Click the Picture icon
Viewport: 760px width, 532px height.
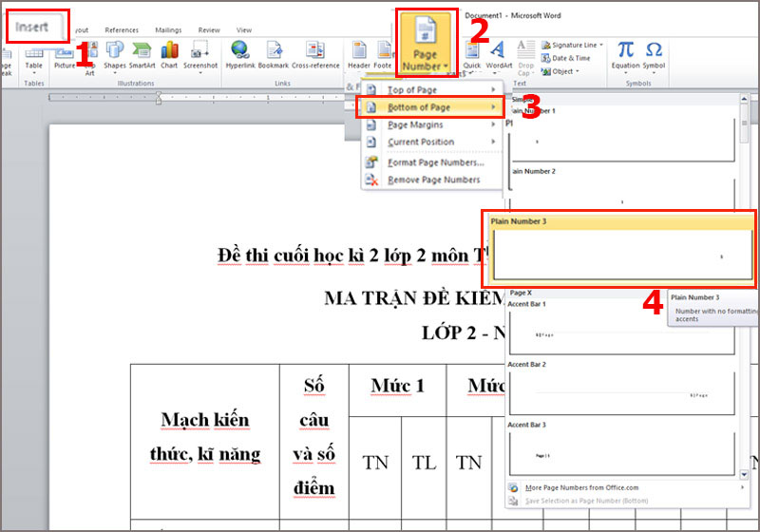64,57
